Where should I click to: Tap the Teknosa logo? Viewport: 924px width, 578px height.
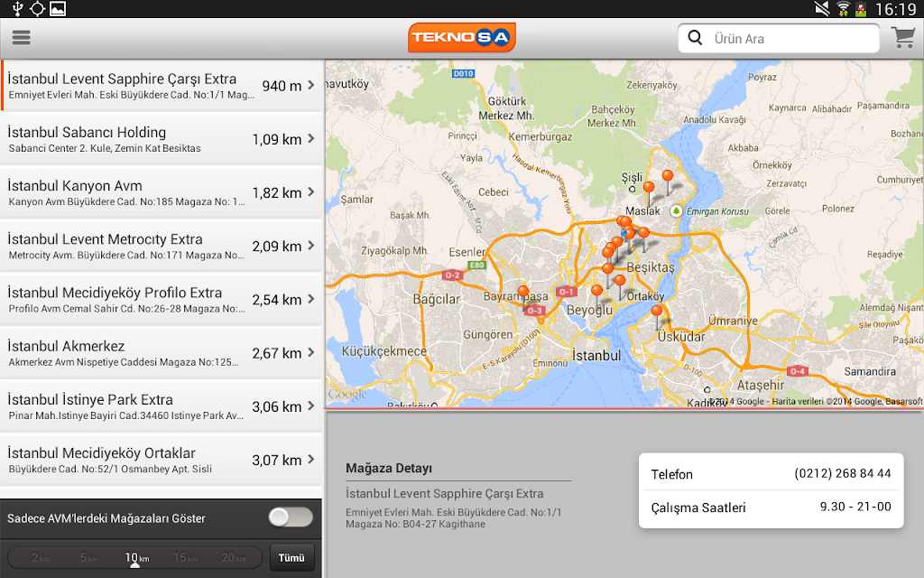(x=461, y=38)
